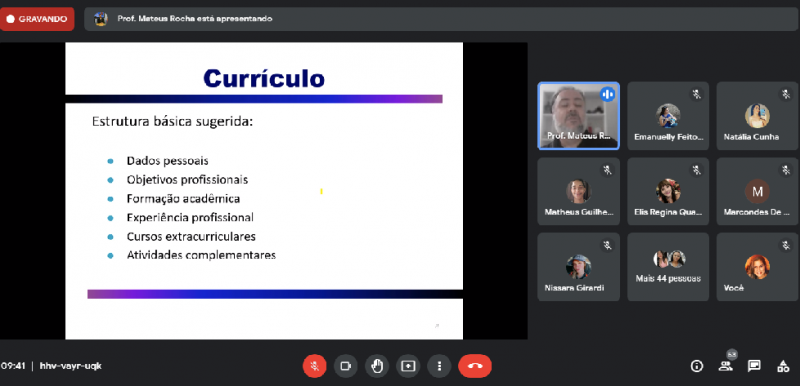Click the Prof. Mateus Rocha presenting banner

point(442,19)
